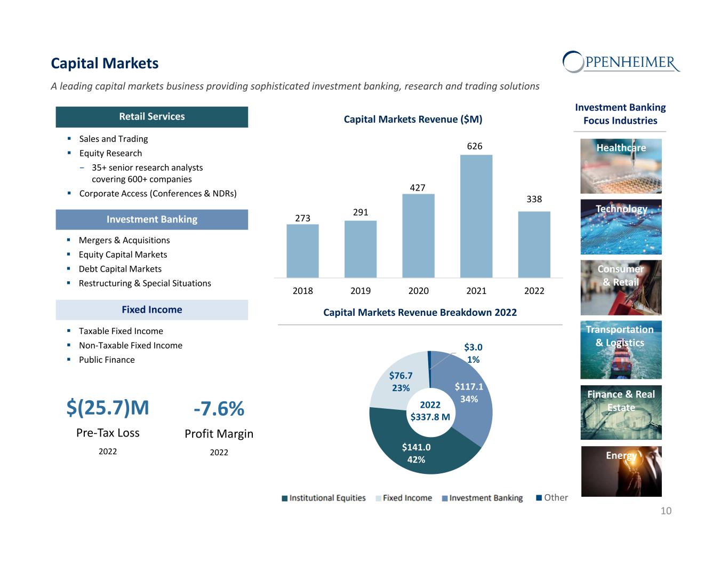Select 'Restructuring & Special Situations' bullet
Screen dimensions: 728x563
(145, 283)
